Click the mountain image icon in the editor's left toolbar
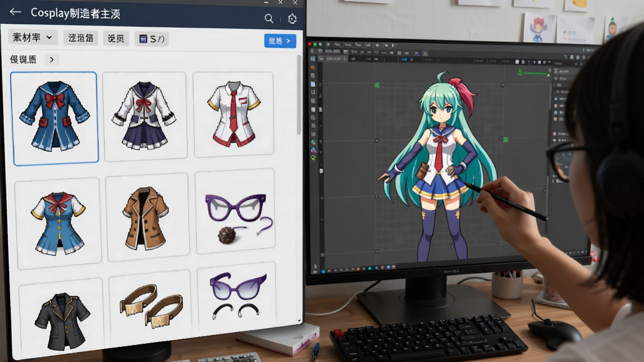This screenshot has height=362, width=644. 313,151
